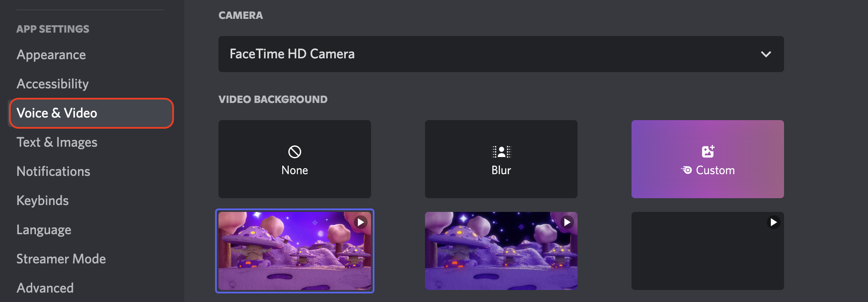Click the APP SETTINGS header

pyautogui.click(x=53, y=29)
